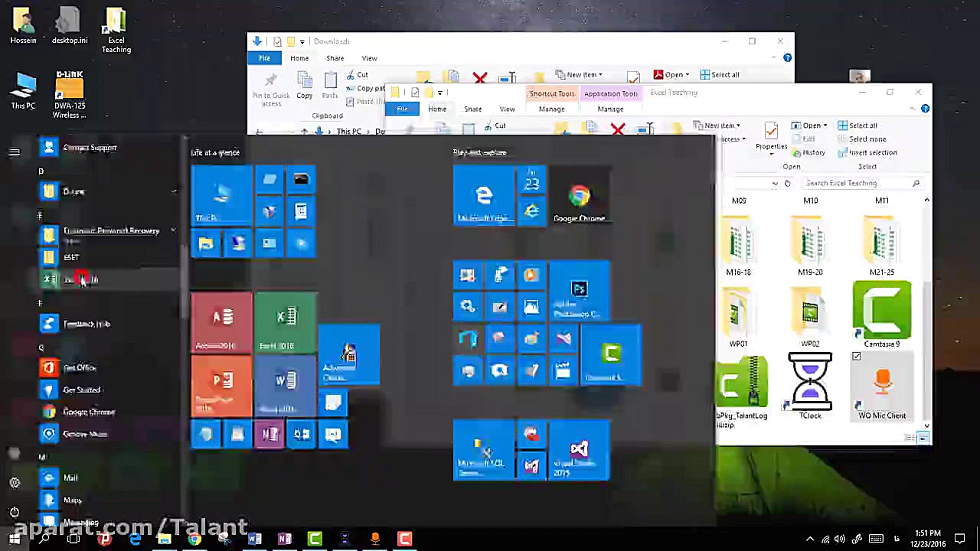Select the M19-20 folder
980x551 pixels.
[x=810, y=245]
